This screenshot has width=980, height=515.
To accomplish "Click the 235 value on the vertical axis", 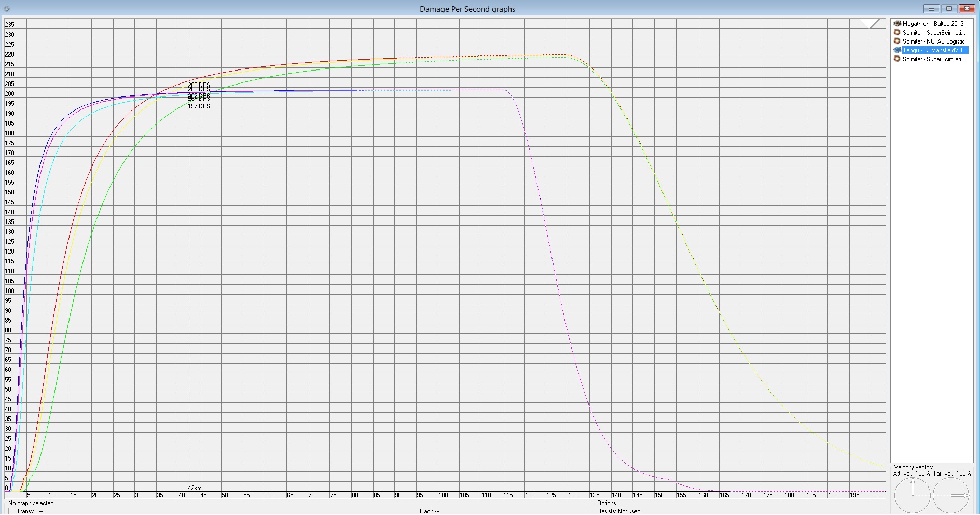I will pyautogui.click(x=9, y=25).
